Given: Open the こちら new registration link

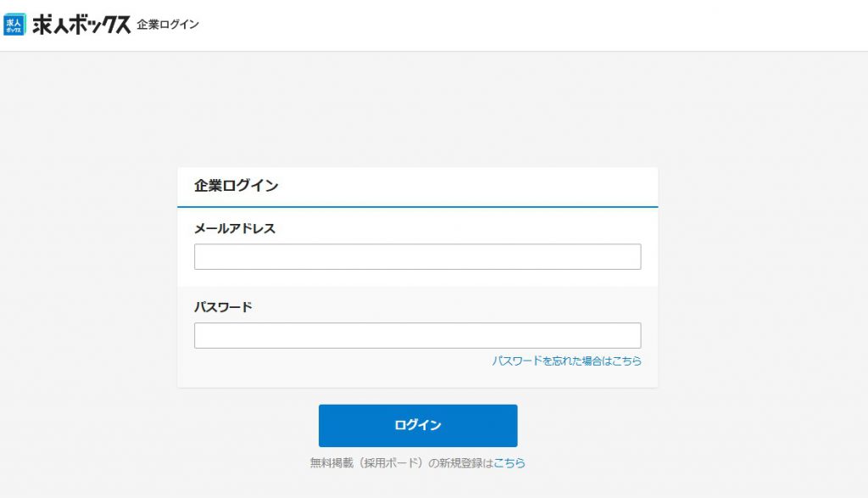Looking at the screenshot, I should click(x=509, y=463).
